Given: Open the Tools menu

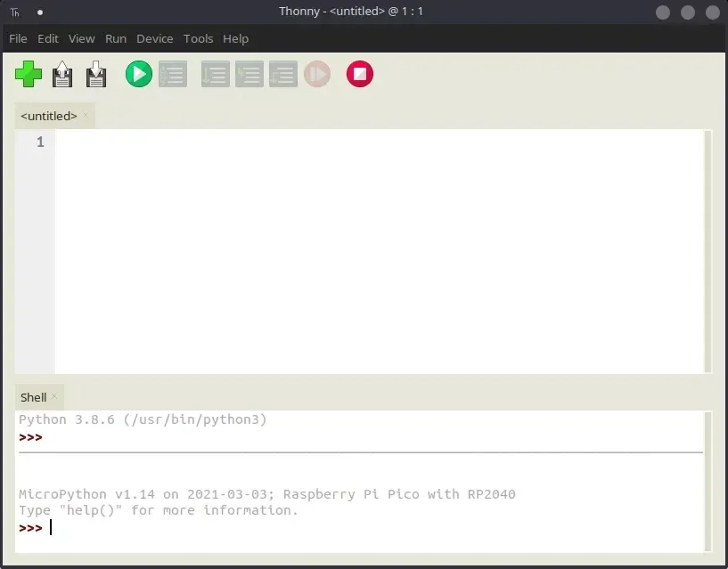Looking at the screenshot, I should (x=198, y=38).
